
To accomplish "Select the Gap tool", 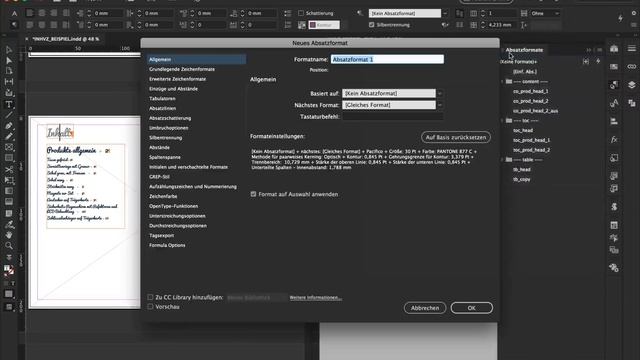I will [x=9, y=82].
